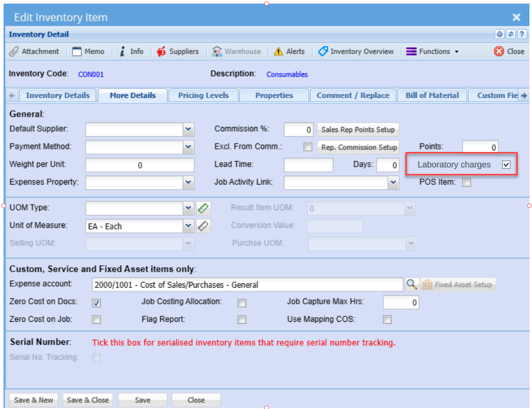Screen dimensions: 532x409
Task: Switch to the Pricing Levels tab
Action: (203, 95)
